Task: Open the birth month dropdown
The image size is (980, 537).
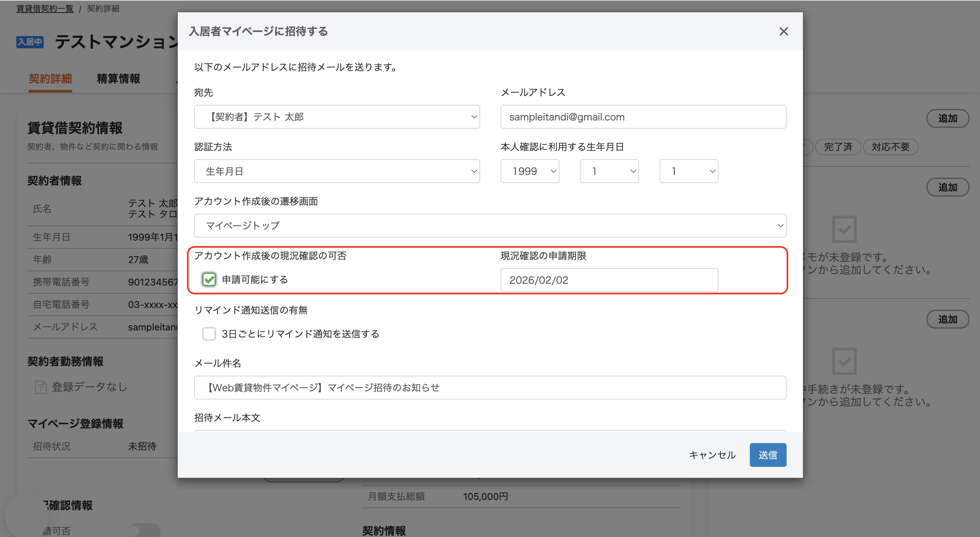Action: point(609,171)
